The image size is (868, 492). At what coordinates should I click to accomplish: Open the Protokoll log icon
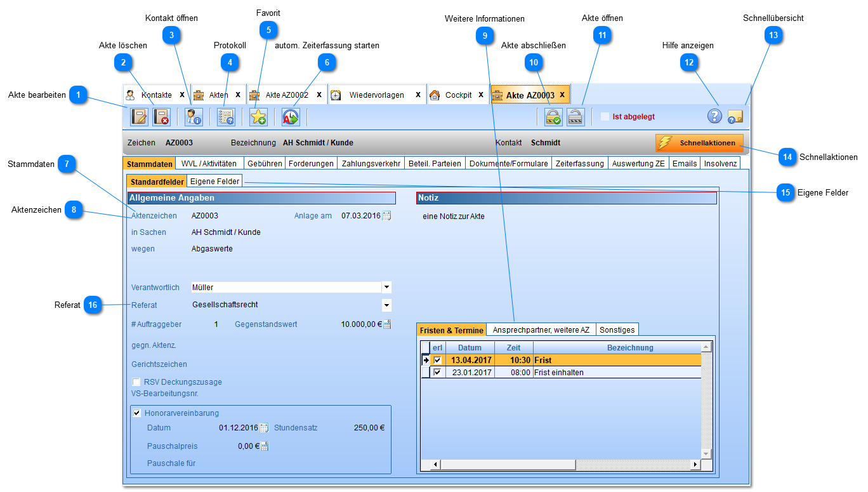coord(226,117)
